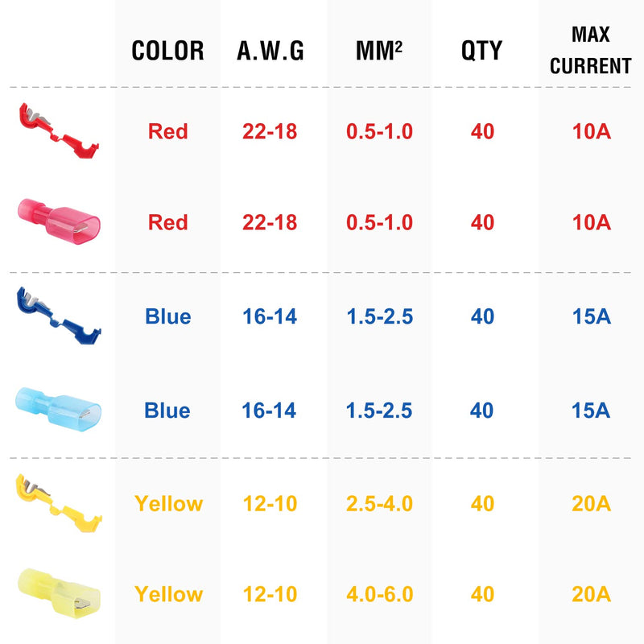Select the COLOR column header

167,51
